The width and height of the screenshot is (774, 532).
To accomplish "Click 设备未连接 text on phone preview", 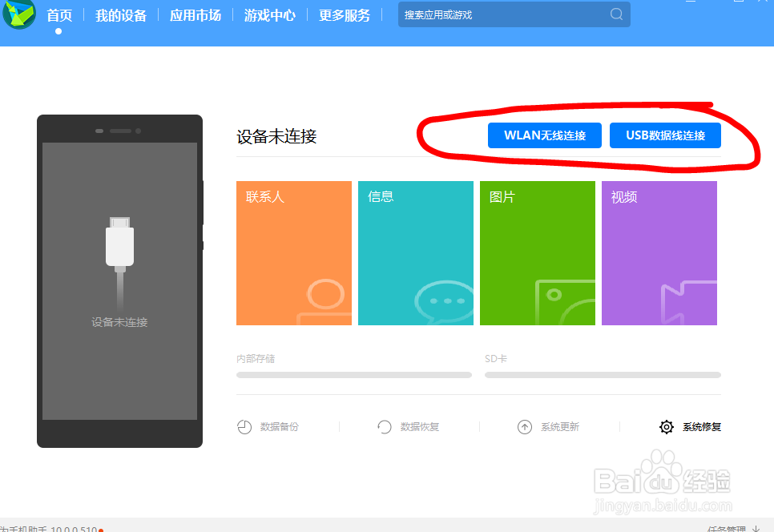I will coord(119,322).
